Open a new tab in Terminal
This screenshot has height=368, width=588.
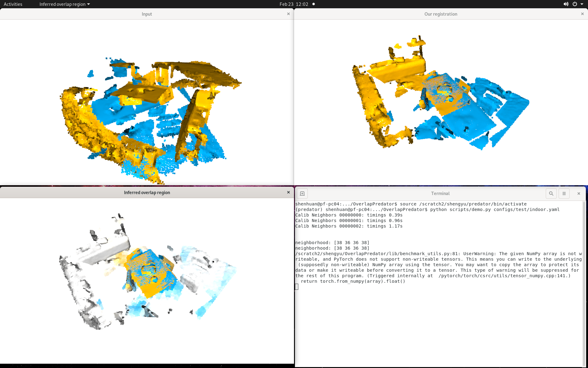click(x=302, y=194)
